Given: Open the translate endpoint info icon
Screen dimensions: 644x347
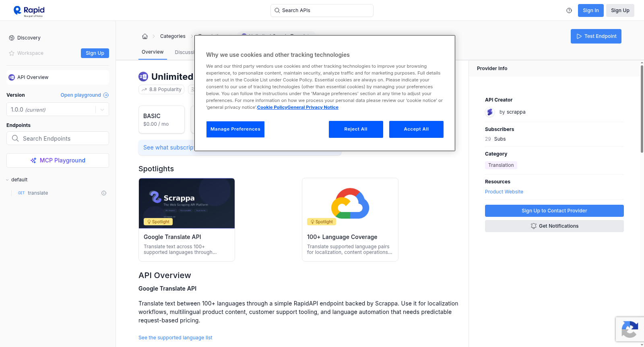Looking at the screenshot, I should 104,193.
